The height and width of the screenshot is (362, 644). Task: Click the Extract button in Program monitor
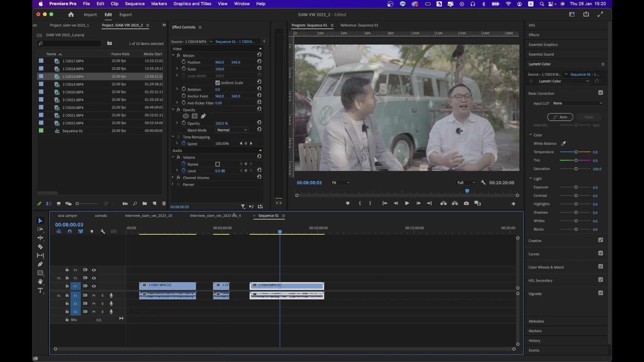click(455, 203)
